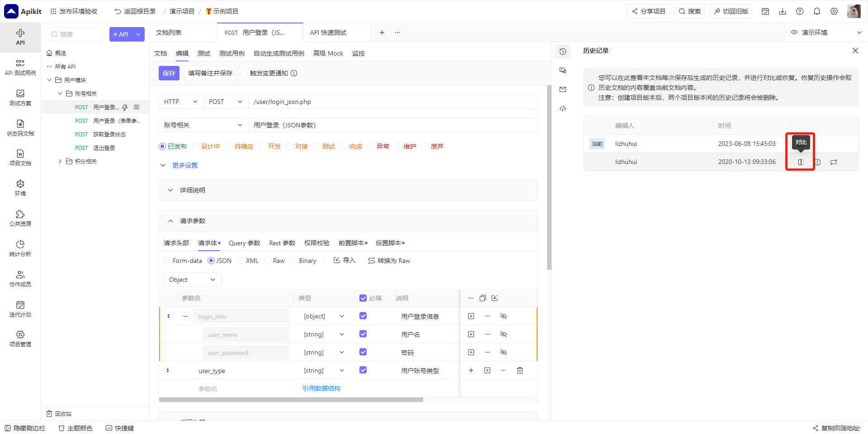Open the notifications bell icon
868x434 pixels.
pos(817,11)
